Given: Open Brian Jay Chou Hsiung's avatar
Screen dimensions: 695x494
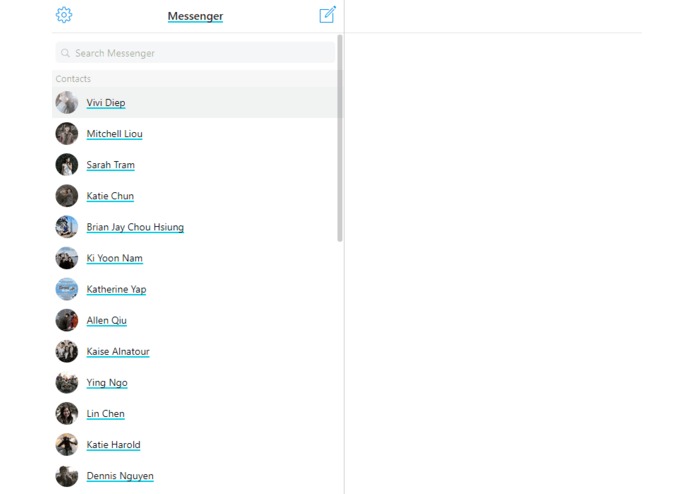Looking at the screenshot, I should tap(66, 227).
